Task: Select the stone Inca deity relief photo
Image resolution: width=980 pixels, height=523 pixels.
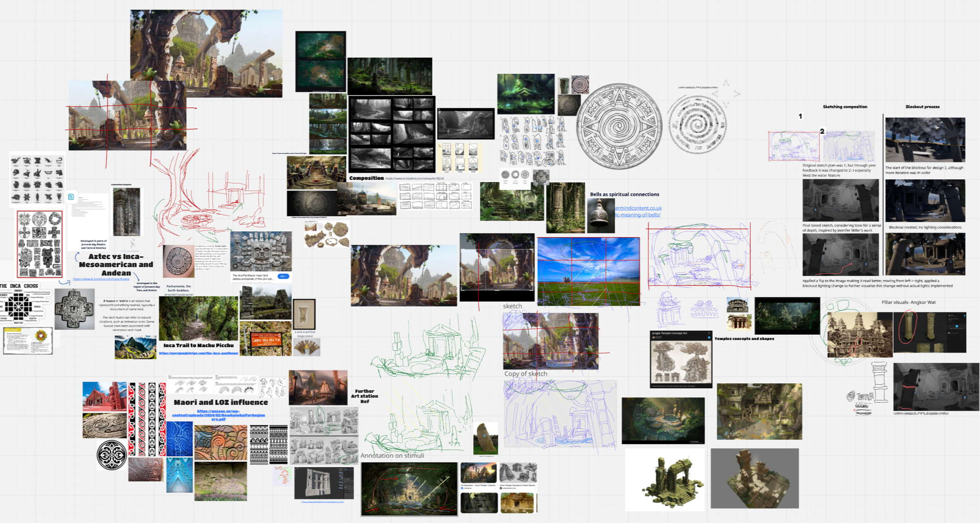Action: click(261, 251)
